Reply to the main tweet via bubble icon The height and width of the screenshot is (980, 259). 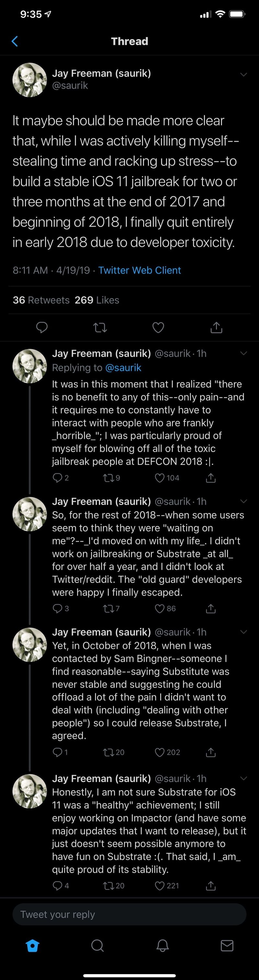(x=42, y=327)
